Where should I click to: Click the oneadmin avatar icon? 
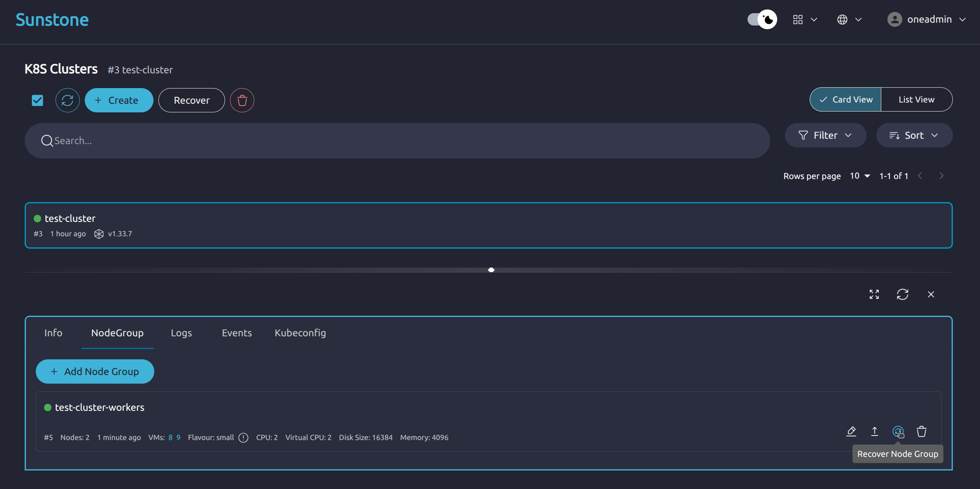tap(894, 19)
